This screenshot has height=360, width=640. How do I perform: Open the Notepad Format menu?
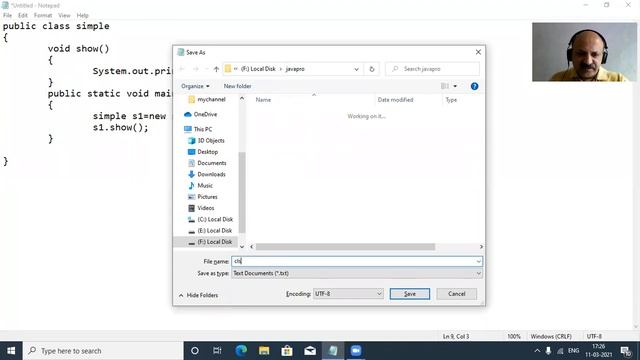43,15
